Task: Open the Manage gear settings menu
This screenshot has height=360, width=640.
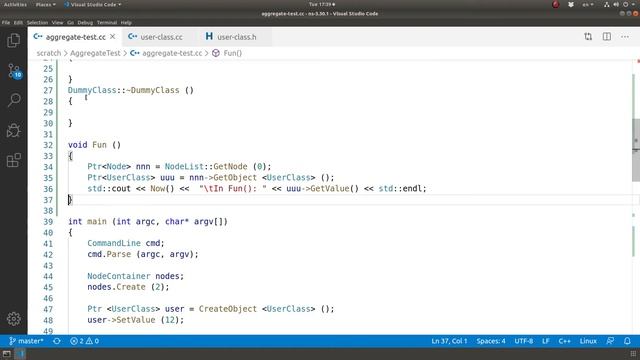Action: [x=13, y=319]
